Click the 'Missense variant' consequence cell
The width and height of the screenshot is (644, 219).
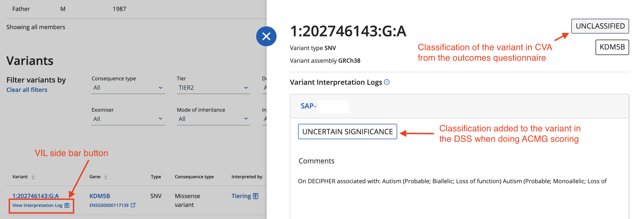tap(187, 200)
